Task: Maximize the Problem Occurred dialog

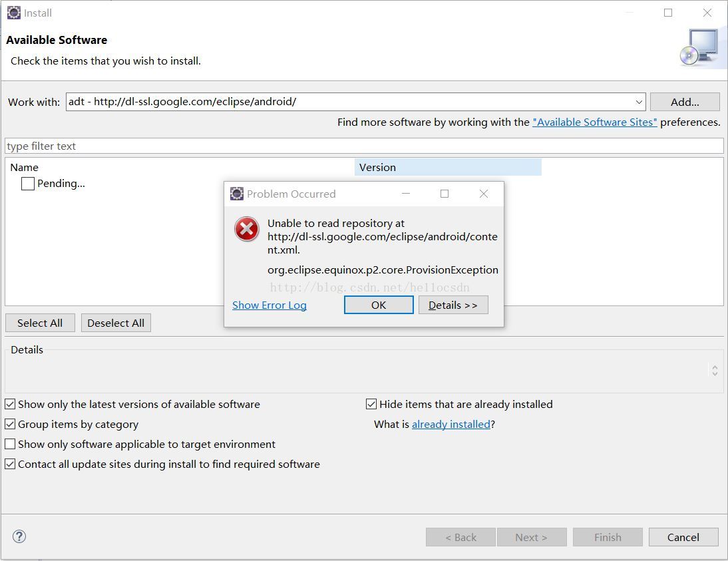Action: 445,194
